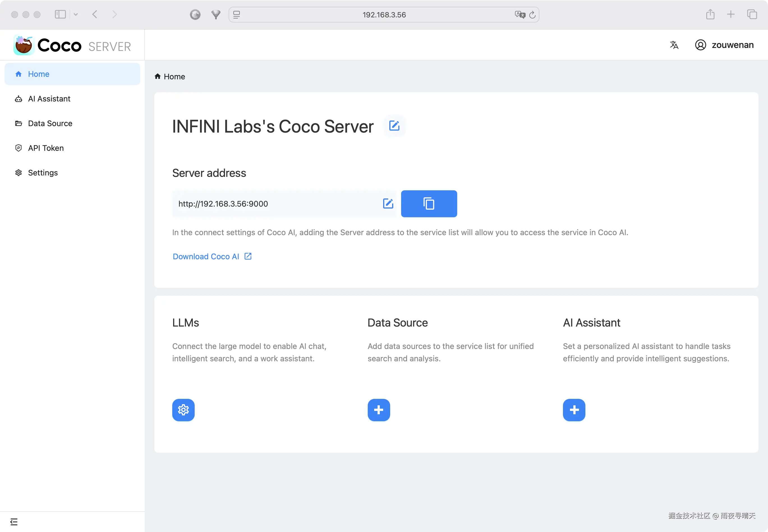Viewport: 768px width, 532px height.
Task: Open Data Source in sidebar
Action: tap(50, 123)
